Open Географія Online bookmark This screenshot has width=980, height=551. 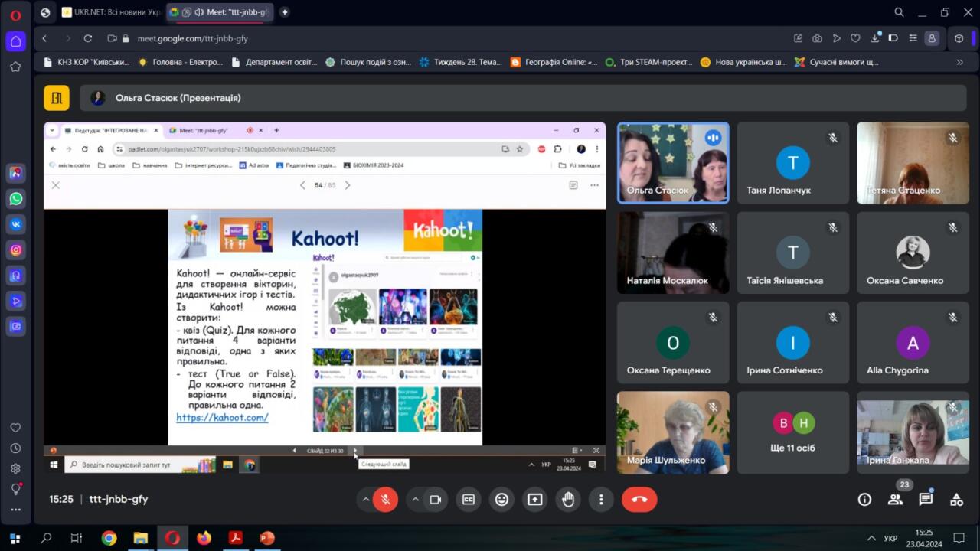click(554, 62)
